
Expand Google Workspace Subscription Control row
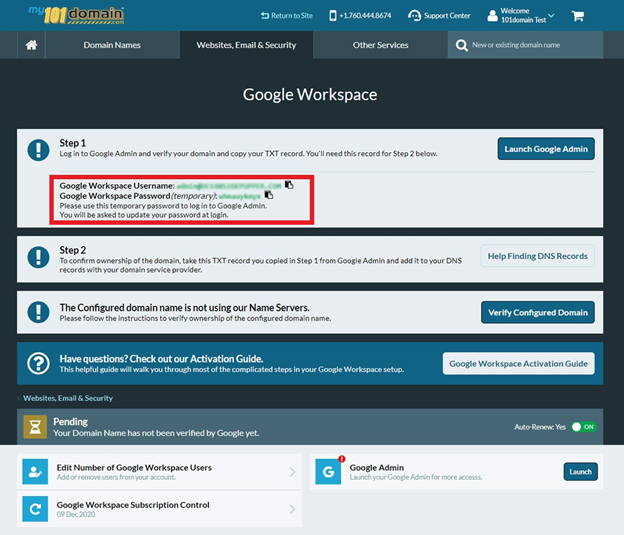pyautogui.click(x=292, y=509)
